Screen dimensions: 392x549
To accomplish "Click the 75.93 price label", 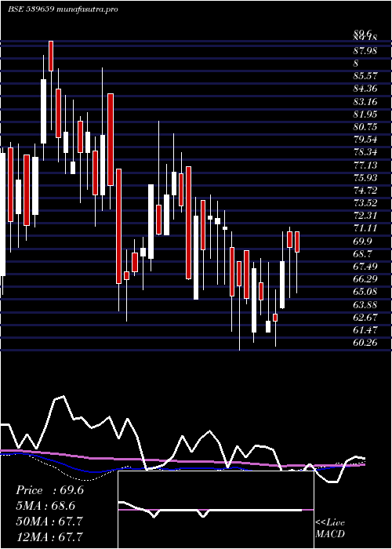I will pyautogui.click(x=365, y=177).
